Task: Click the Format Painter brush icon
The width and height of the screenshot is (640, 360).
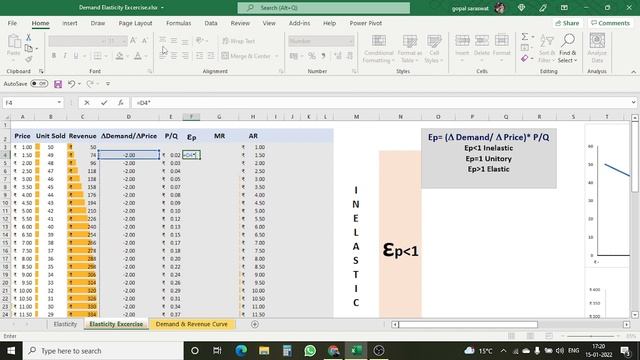Action: [28, 59]
